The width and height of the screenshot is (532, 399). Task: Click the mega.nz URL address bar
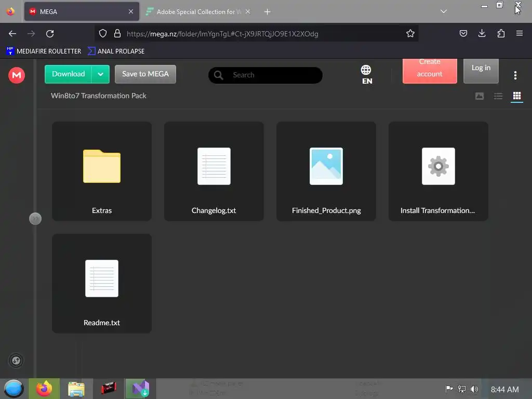pos(257,34)
